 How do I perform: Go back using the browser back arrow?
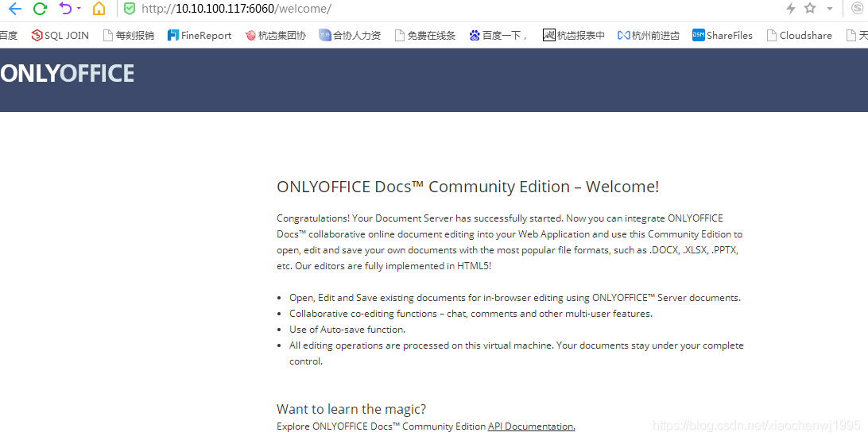point(15,8)
